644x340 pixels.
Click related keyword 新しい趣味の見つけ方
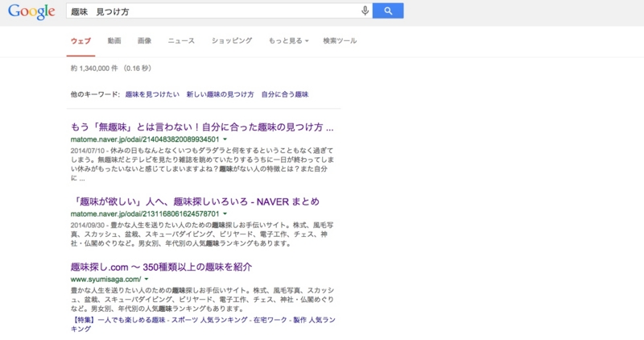coord(220,94)
